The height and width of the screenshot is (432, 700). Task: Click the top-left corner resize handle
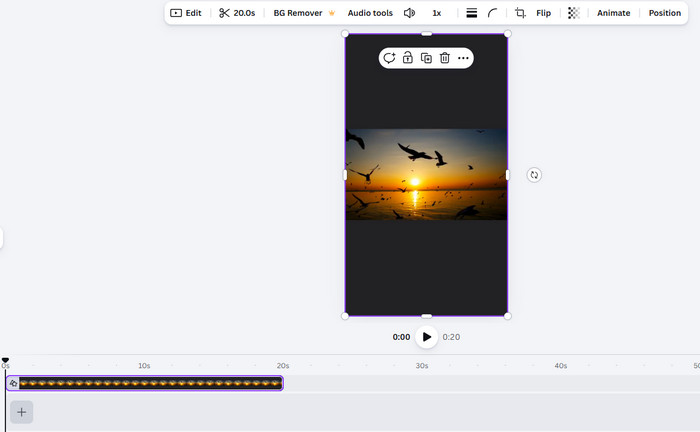pyautogui.click(x=345, y=33)
